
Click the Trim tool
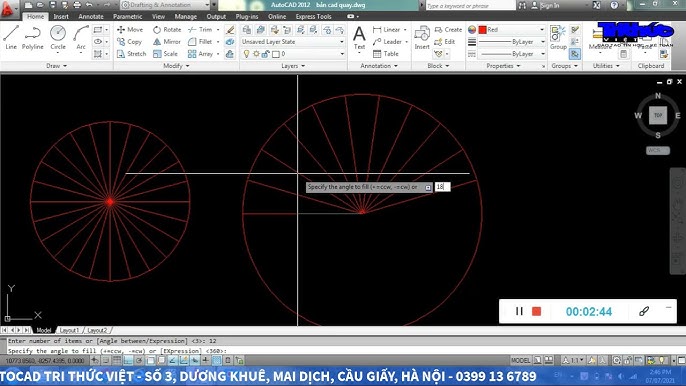tap(200, 29)
